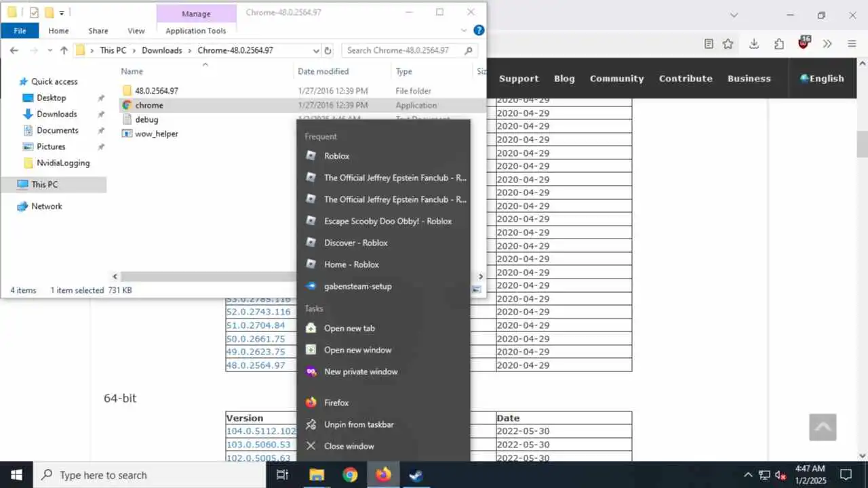Show hidden tray icons
The height and width of the screenshot is (488, 868).
(x=748, y=475)
